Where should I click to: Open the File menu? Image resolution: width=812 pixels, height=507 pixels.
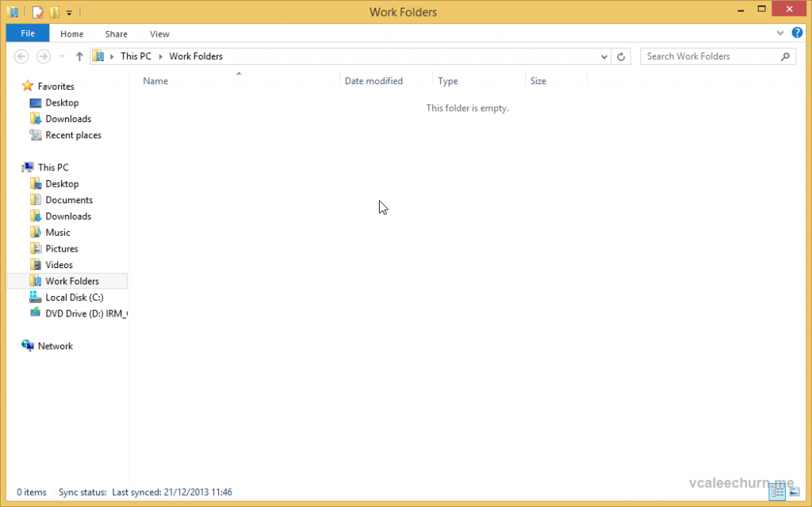tap(27, 33)
